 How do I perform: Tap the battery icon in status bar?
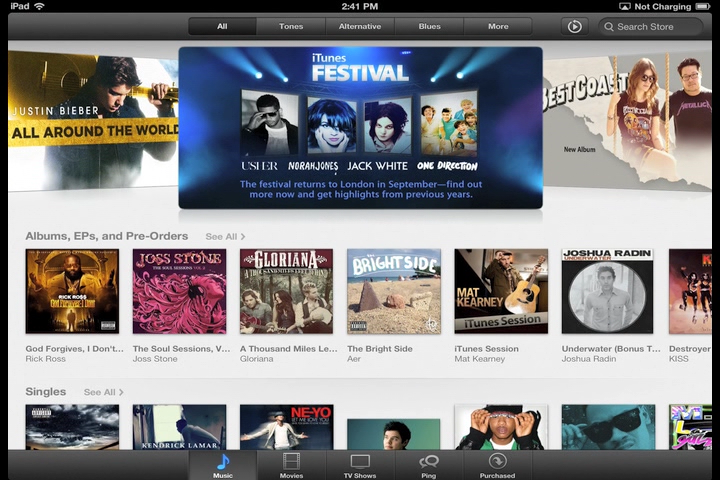[x=703, y=6]
